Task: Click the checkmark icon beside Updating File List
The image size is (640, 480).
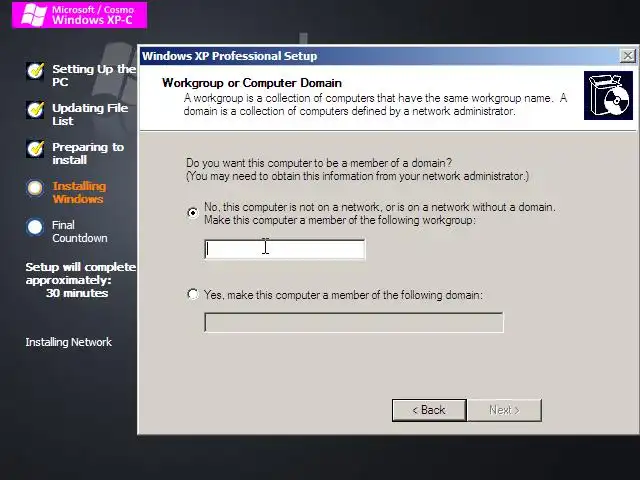Action: coord(36,110)
